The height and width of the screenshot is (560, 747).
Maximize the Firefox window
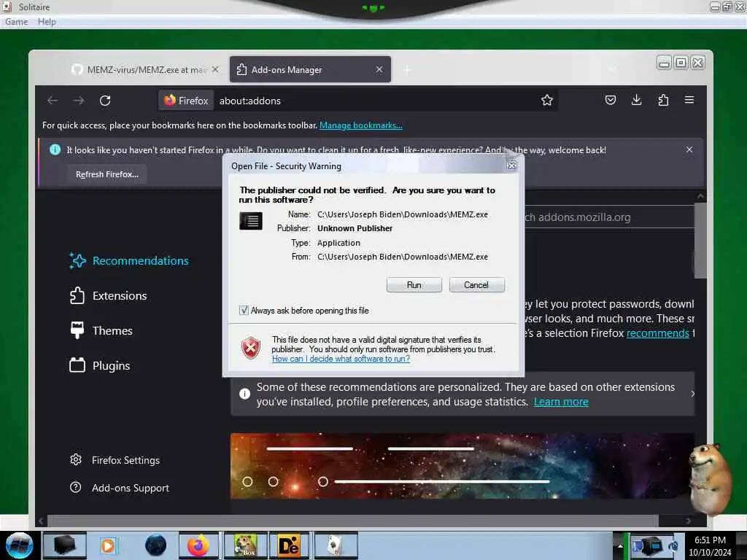point(681,63)
